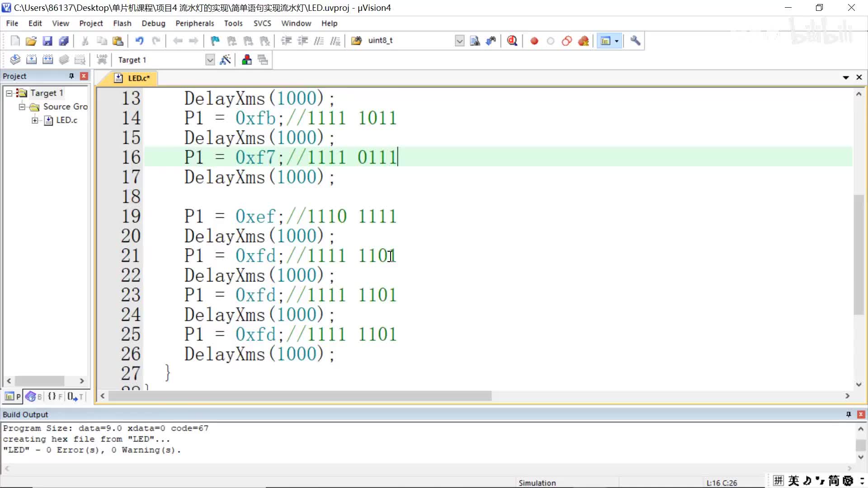Open Options for Target wand icon
The image size is (868, 488).
[225, 60]
